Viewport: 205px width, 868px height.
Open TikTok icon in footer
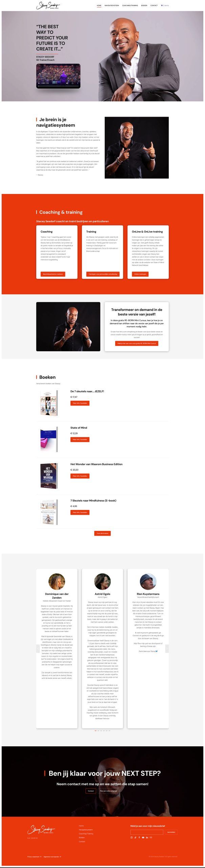click(x=135, y=837)
